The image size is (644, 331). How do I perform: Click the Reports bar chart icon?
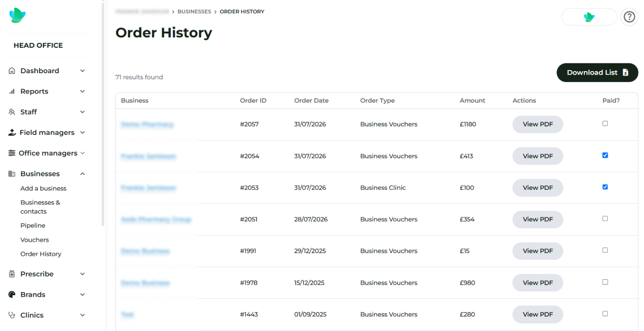point(12,91)
